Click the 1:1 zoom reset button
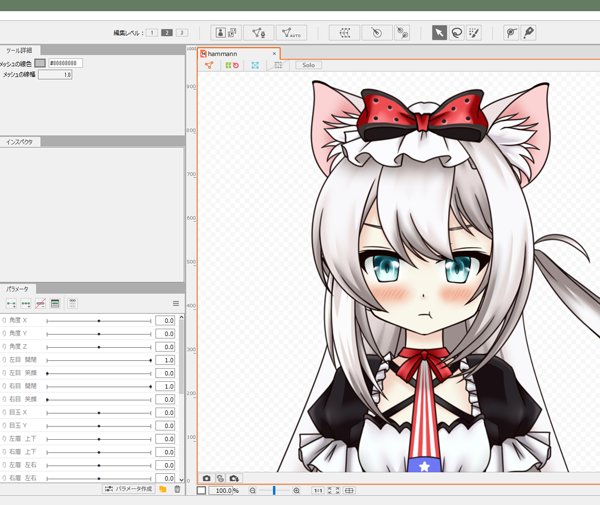 (318, 490)
